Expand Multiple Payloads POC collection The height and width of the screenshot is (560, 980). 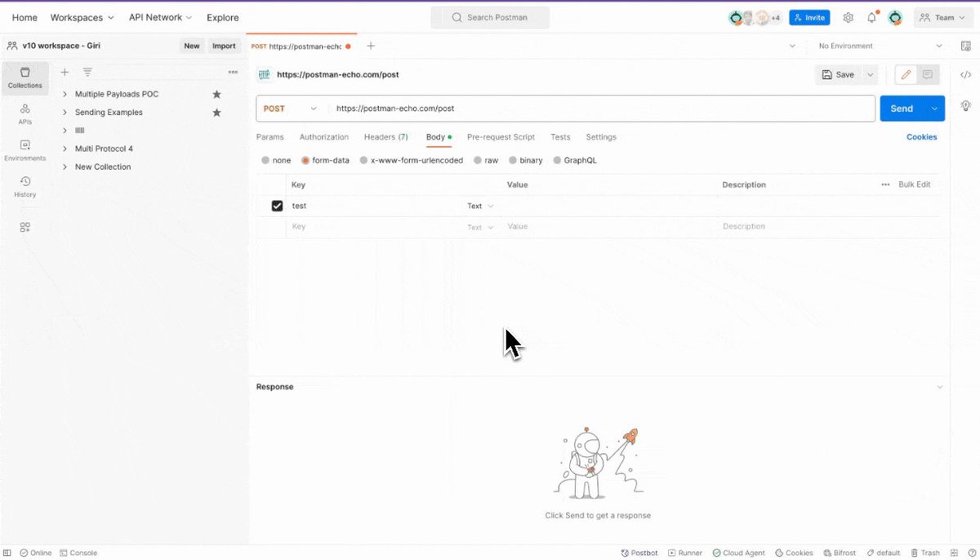[x=65, y=94]
